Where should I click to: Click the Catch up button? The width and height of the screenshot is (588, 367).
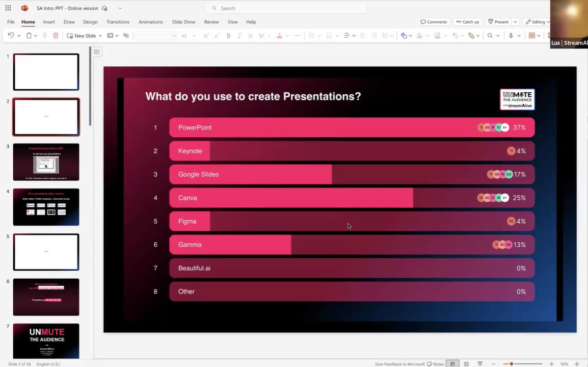[x=467, y=22]
